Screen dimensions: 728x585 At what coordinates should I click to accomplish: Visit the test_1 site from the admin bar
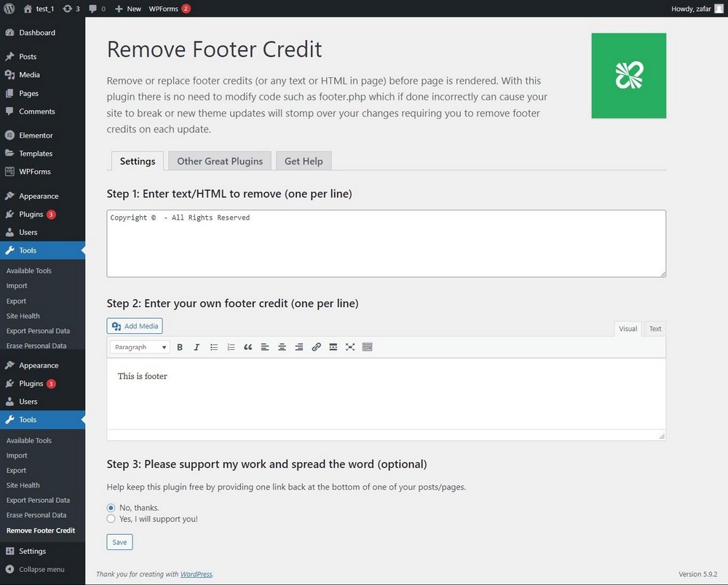pos(39,9)
